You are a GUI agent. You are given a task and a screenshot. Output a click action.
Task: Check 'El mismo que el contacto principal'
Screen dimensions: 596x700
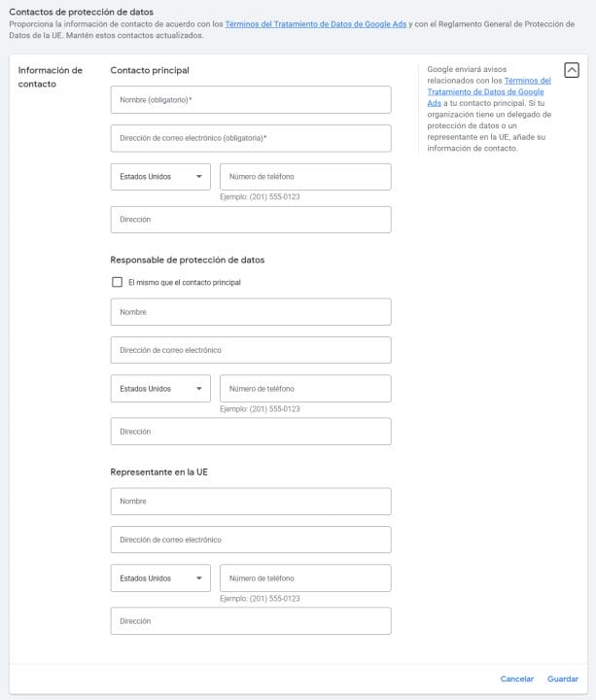click(x=118, y=282)
